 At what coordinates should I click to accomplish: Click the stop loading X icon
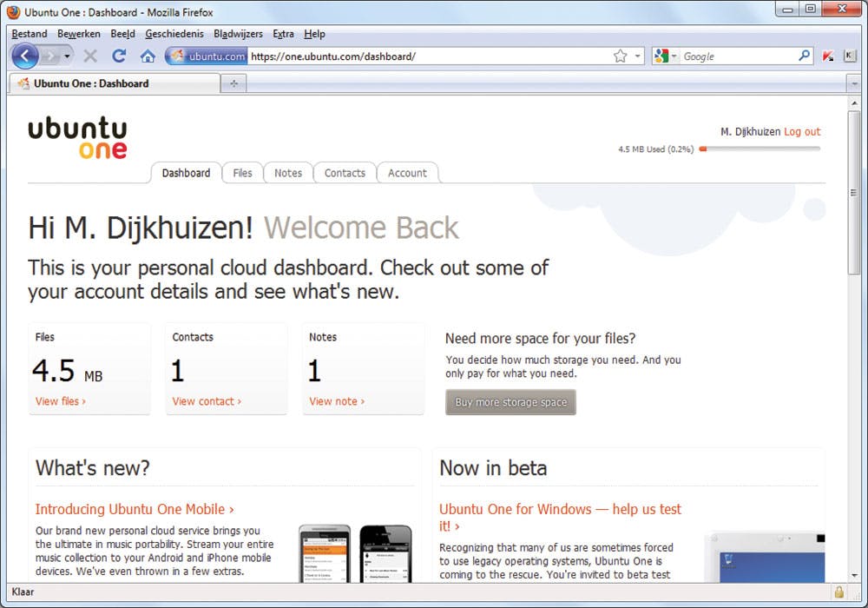coord(90,56)
